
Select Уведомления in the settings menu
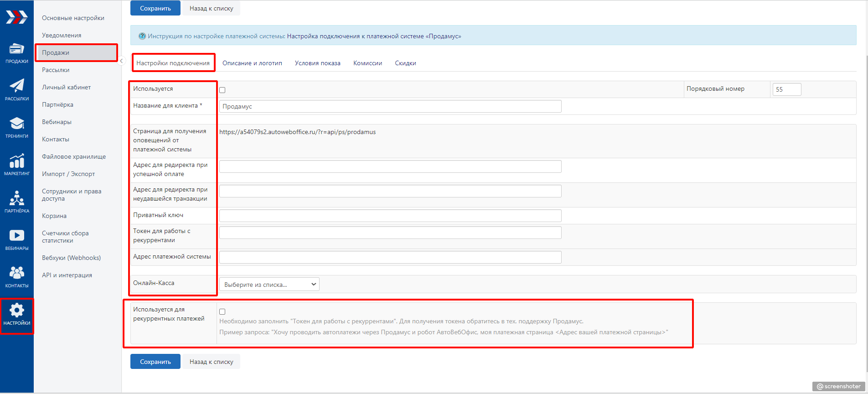(x=62, y=35)
